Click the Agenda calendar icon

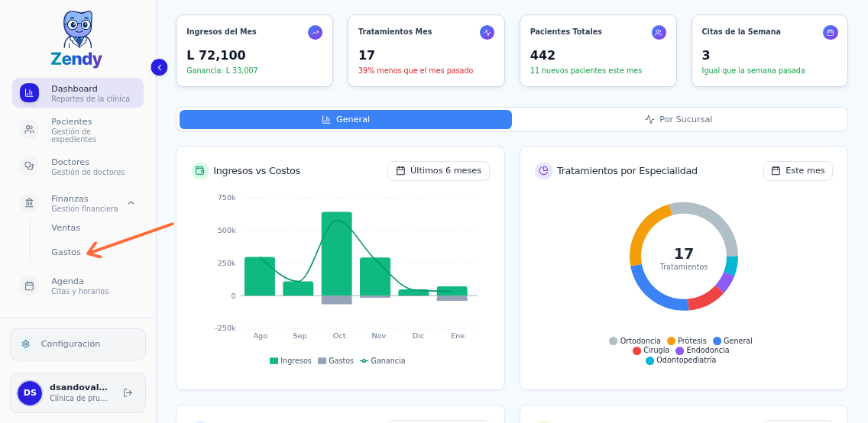29,286
